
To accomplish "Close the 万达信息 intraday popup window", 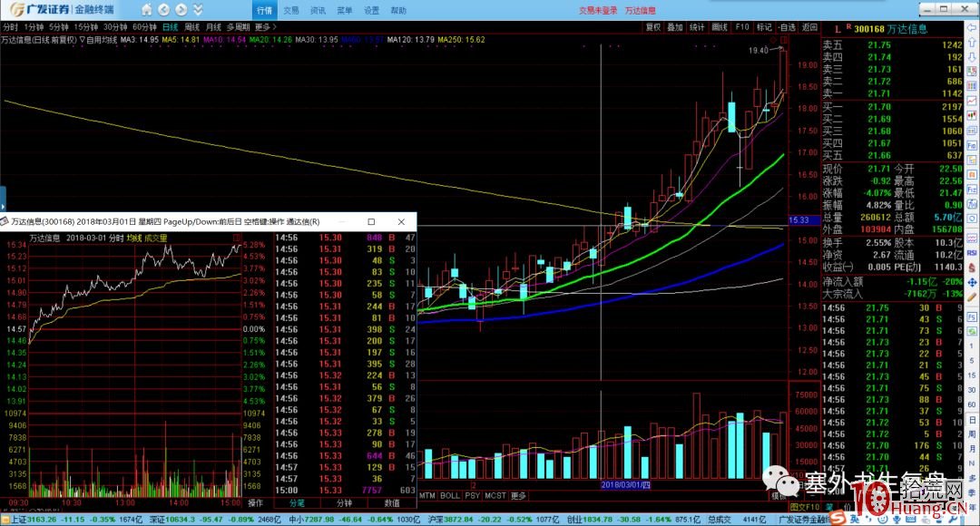I will click(401, 222).
